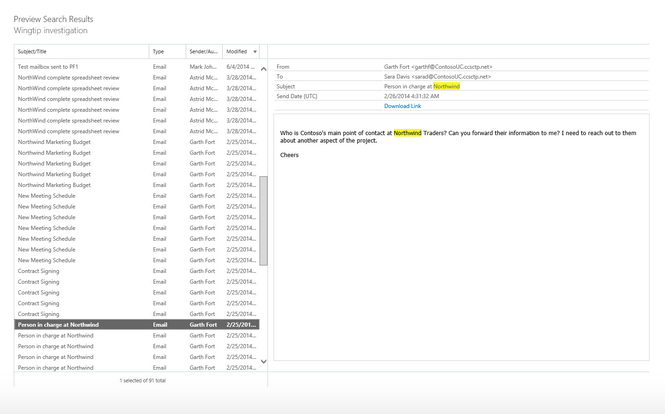
Task: Click the To address 'Sara Davis <sarad@ContosoUC...>'
Action: [437, 76]
